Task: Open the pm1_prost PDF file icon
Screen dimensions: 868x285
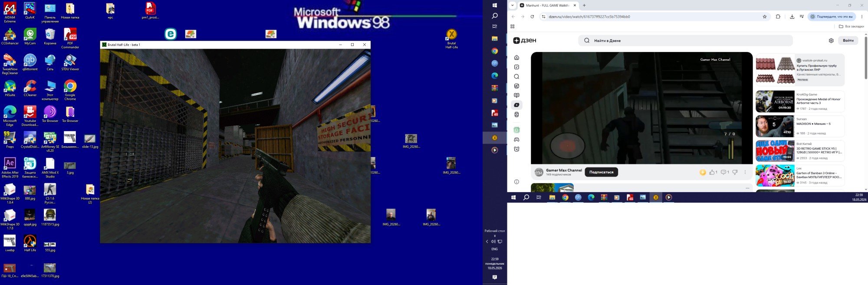Action: click(x=150, y=11)
